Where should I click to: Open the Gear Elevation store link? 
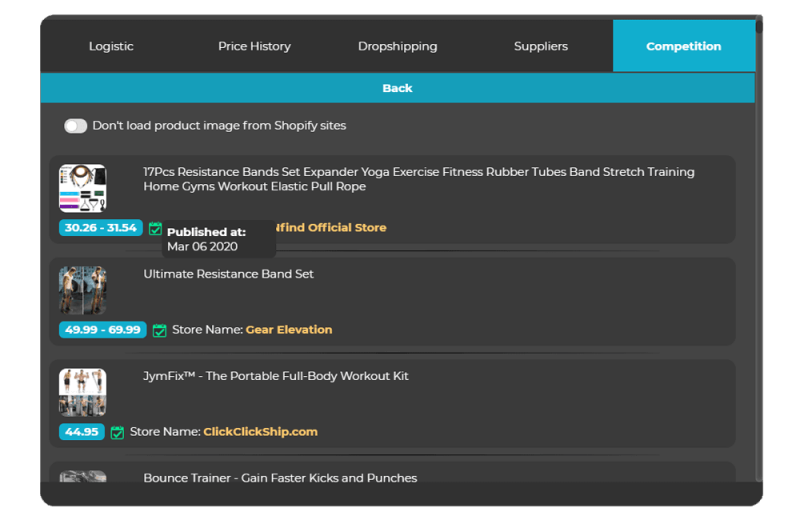click(x=289, y=330)
